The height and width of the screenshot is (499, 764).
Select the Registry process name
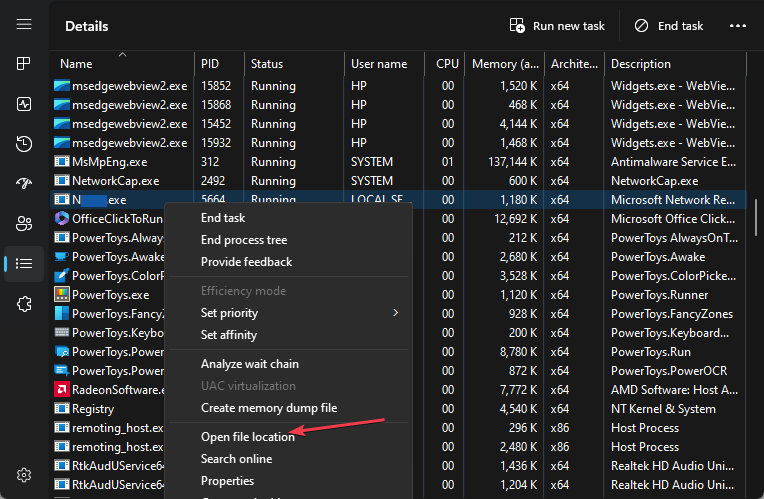click(93, 409)
